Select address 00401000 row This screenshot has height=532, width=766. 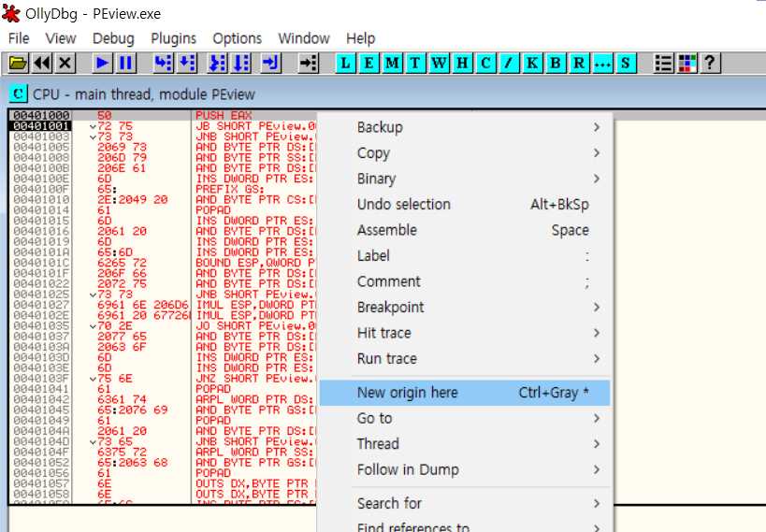(x=41, y=115)
